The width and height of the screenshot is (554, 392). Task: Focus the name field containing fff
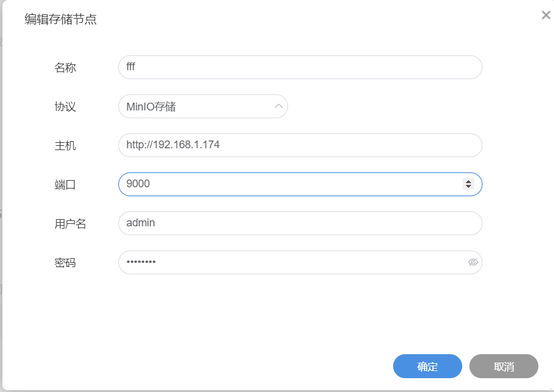tap(300, 67)
